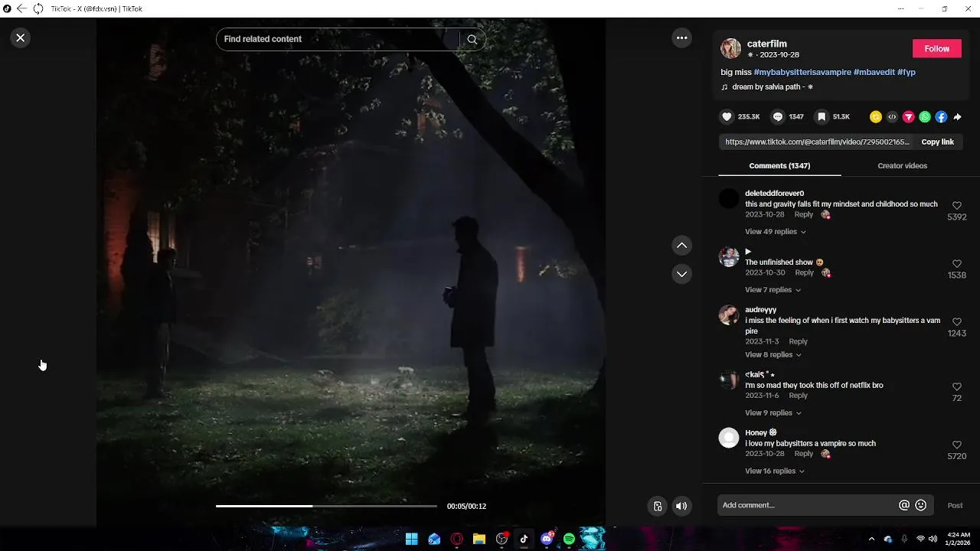Bookmark the video with the favorites icon
This screenshot has height=551, width=980.
[822, 117]
